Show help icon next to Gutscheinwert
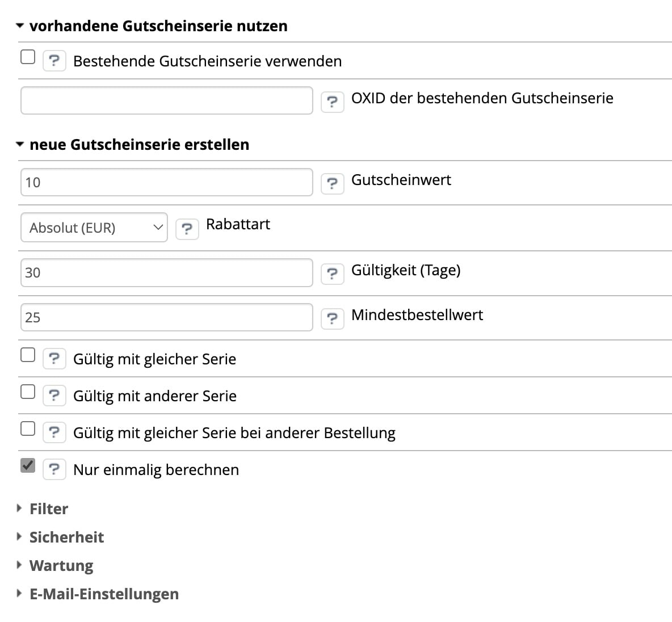 (332, 183)
